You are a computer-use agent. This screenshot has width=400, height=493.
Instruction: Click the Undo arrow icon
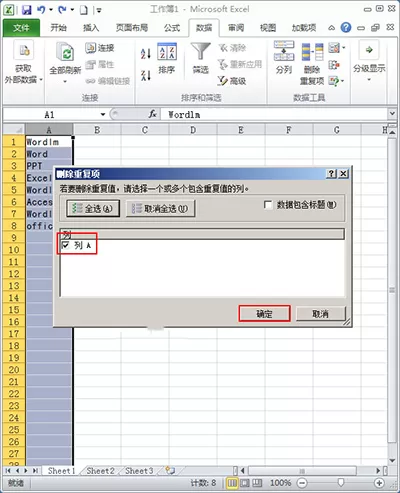coord(41,10)
